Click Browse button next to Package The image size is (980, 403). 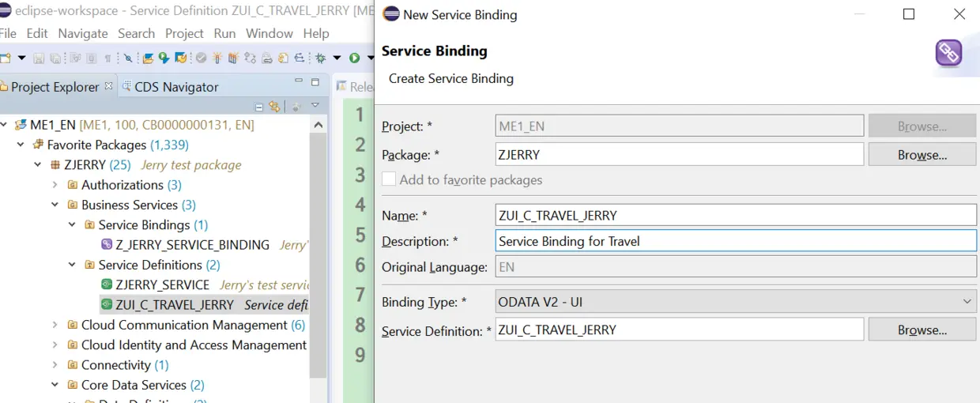[922, 155]
